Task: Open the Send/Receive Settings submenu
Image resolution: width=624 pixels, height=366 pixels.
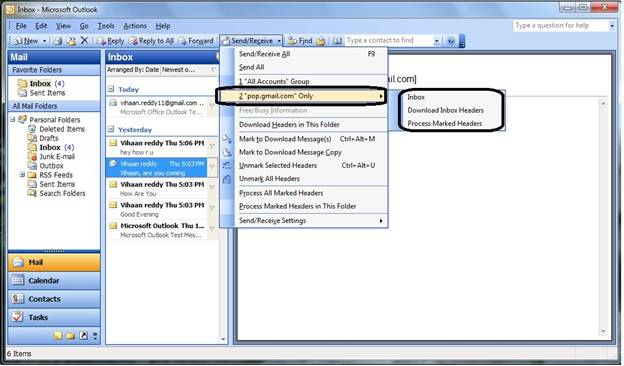Action: pyautogui.click(x=304, y=220)
